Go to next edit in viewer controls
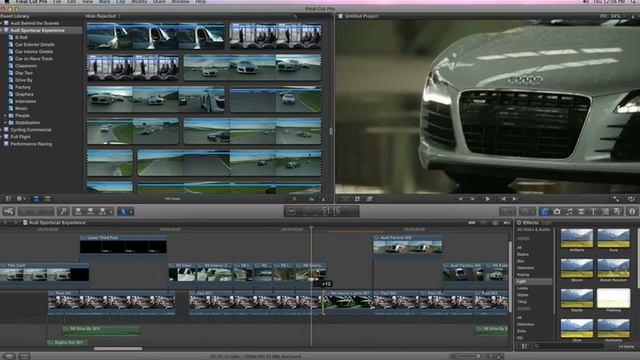The height and width of the screenshot is (360, 640). 514,199
